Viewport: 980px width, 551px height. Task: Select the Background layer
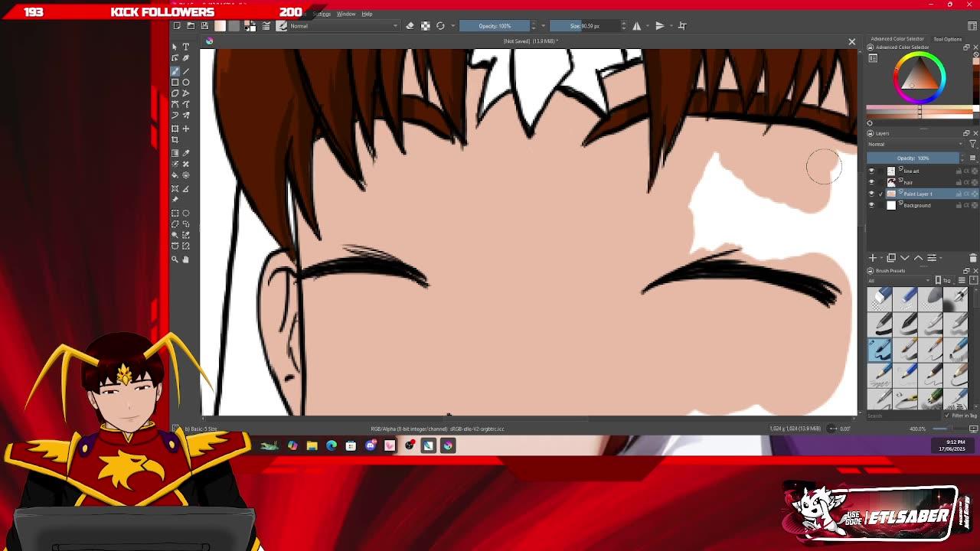[x=916, y=205]
